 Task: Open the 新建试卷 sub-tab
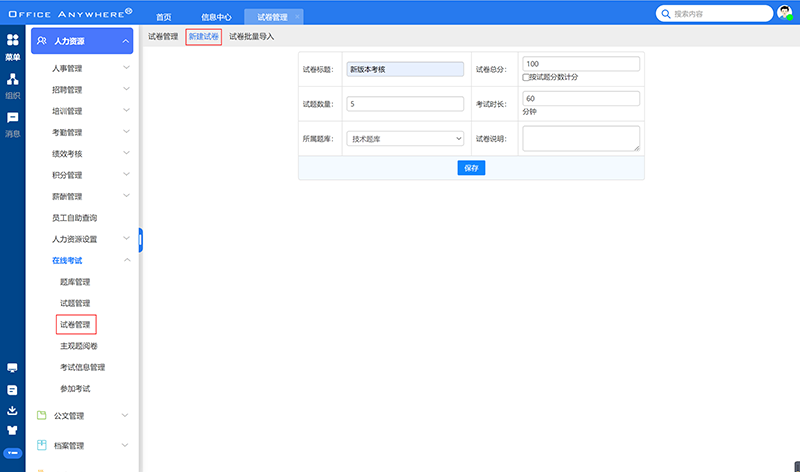click(x=204, y=37)
